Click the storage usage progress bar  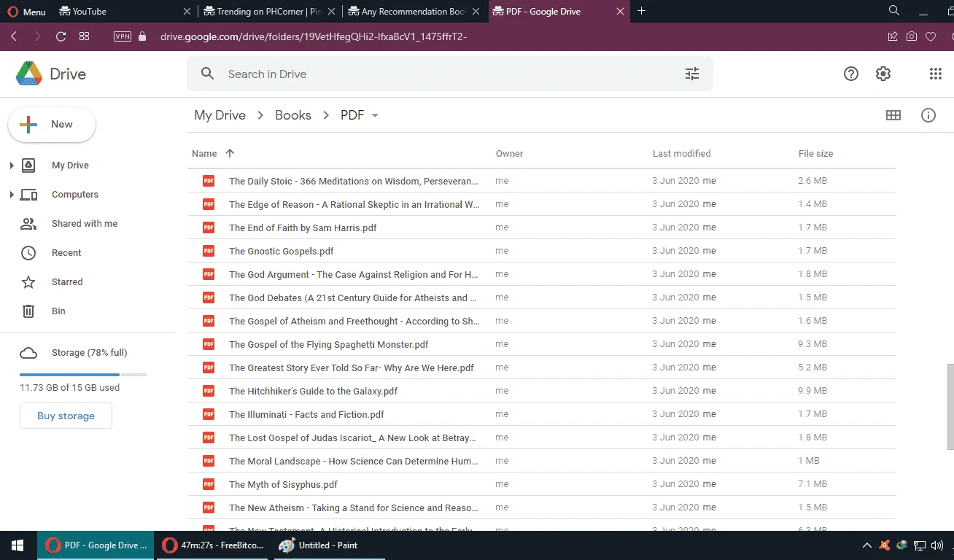(83, 375)
